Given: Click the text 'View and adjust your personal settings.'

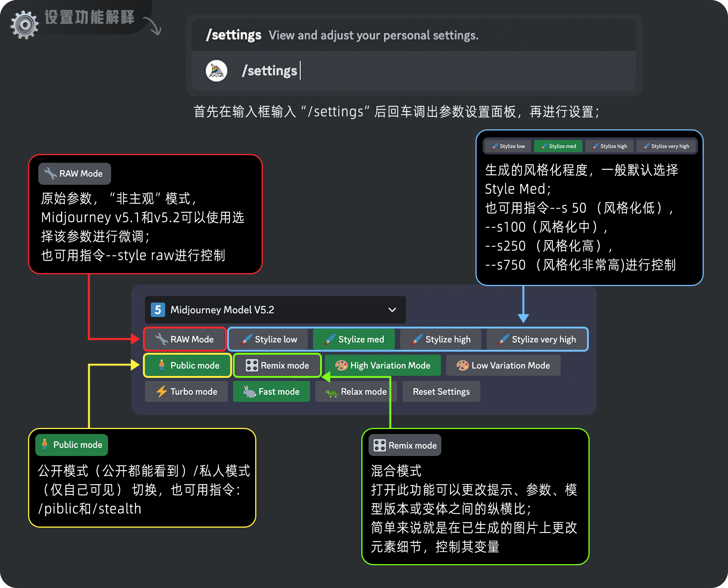Looking at the screenshot, I should tap(373, 35).
